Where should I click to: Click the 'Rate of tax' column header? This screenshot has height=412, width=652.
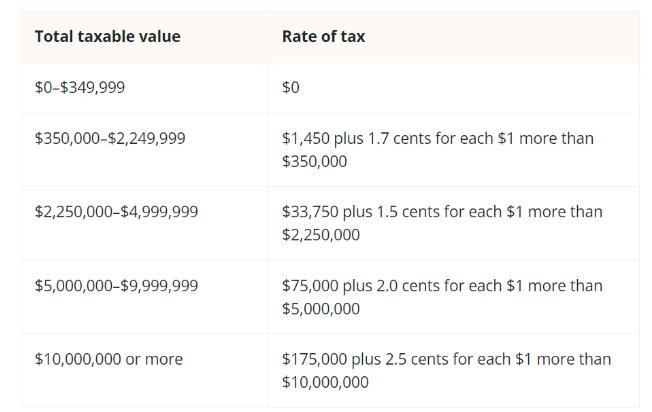click(323, 37)
